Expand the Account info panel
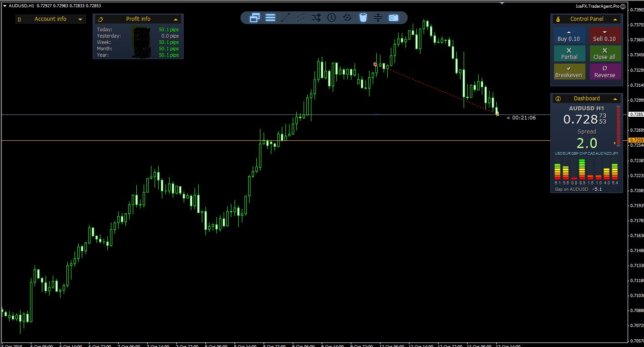 [80, 19]
